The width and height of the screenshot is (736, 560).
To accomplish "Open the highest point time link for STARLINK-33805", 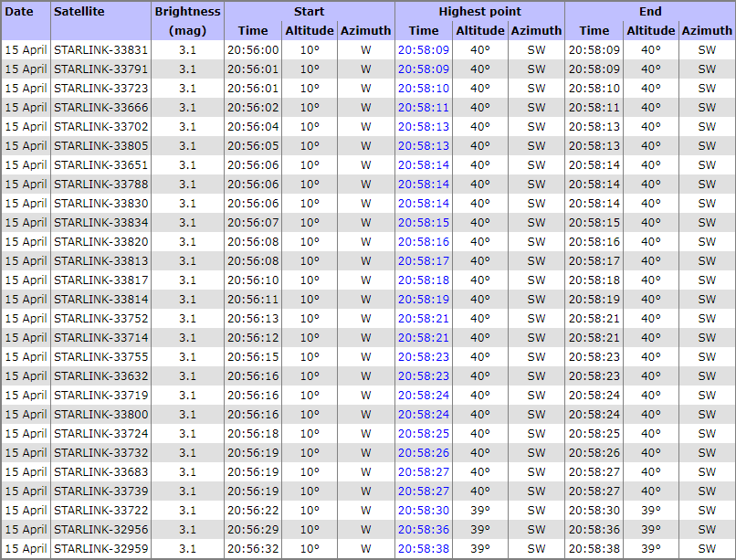I will (424, 146).
